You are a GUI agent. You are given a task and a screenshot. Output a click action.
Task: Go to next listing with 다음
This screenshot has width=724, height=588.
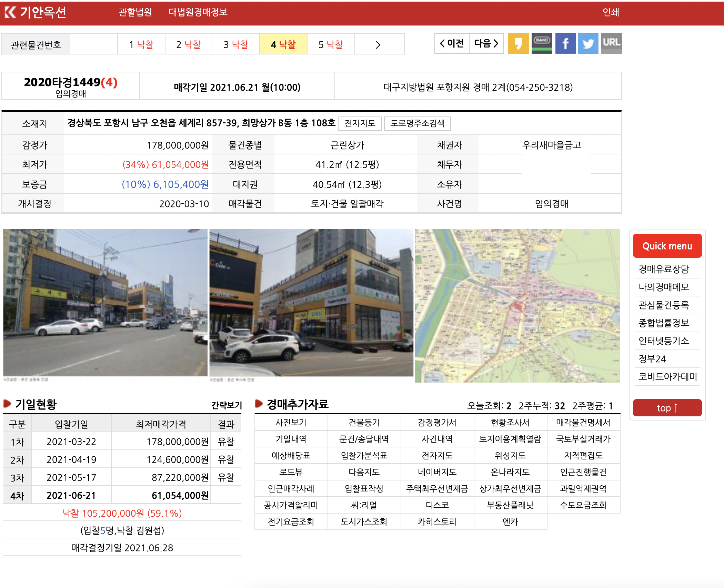coord(486,43)
